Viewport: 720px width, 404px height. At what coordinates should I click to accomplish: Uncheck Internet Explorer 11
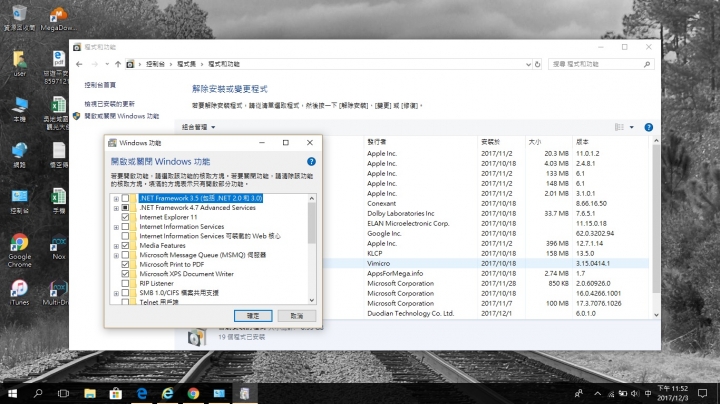pyautogui.click(x=125, y=217)
